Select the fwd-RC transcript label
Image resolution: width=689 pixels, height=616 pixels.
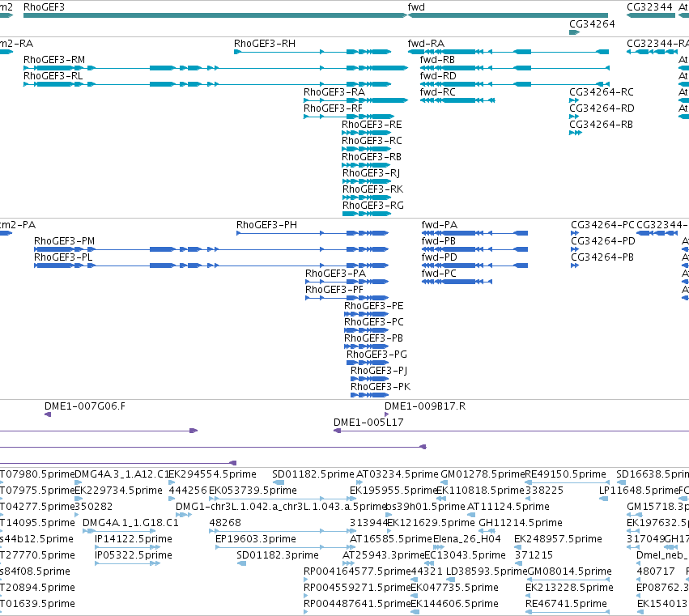[438, 92]
